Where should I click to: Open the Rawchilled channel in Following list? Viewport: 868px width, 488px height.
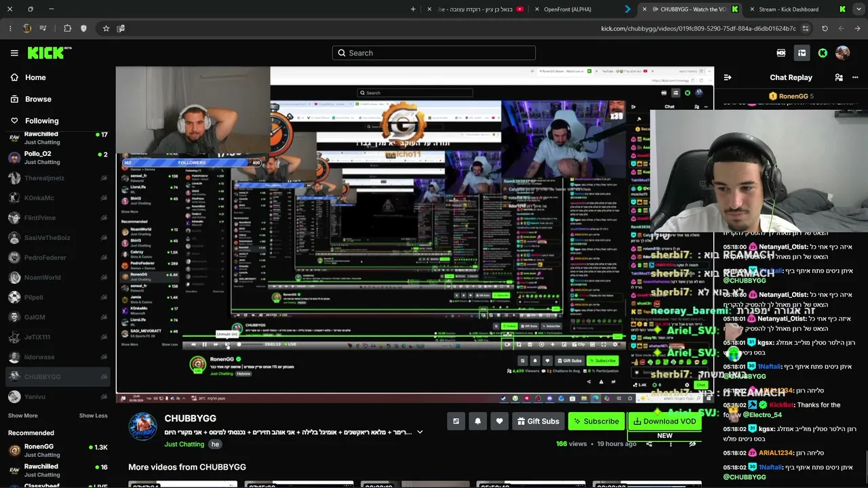coord(58,138)
